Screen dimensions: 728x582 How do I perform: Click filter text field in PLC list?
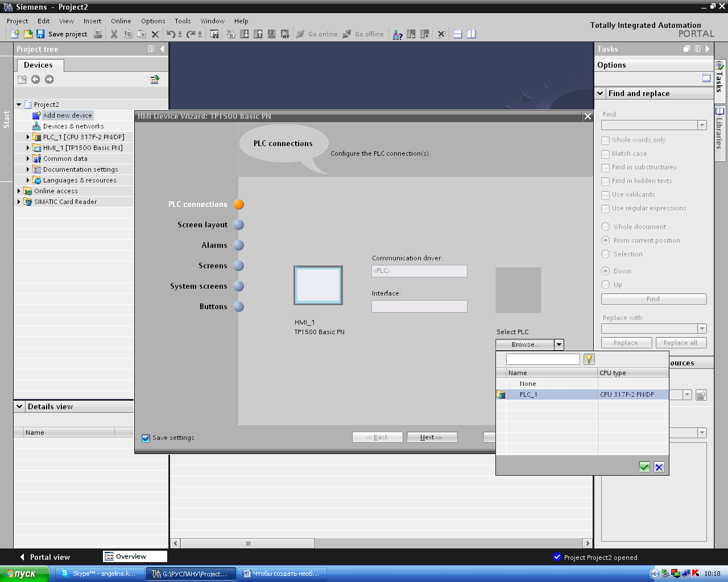click(x=543, y=359)
